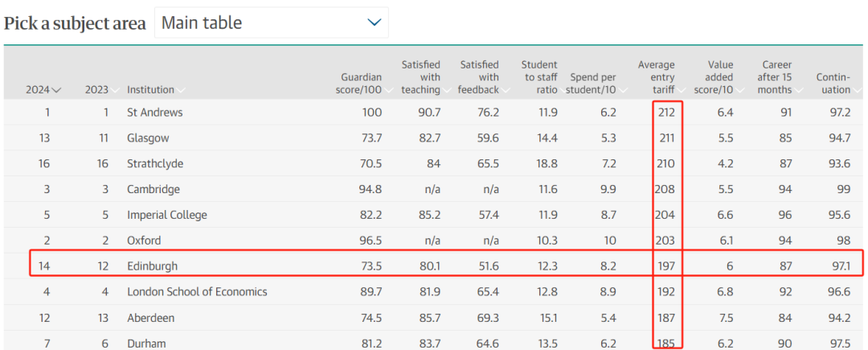Sort table by Institution chevron

pyautogui.click(x=181, y=90)
